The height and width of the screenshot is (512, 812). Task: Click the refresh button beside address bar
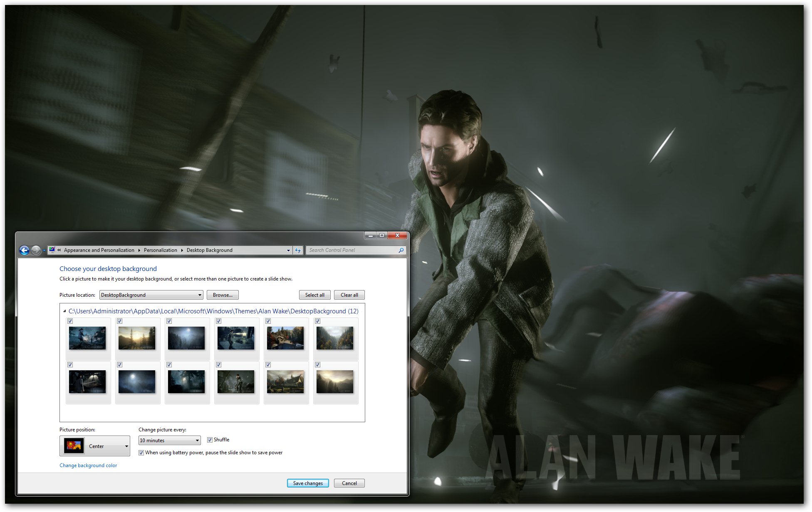click(x=298, y=250)
